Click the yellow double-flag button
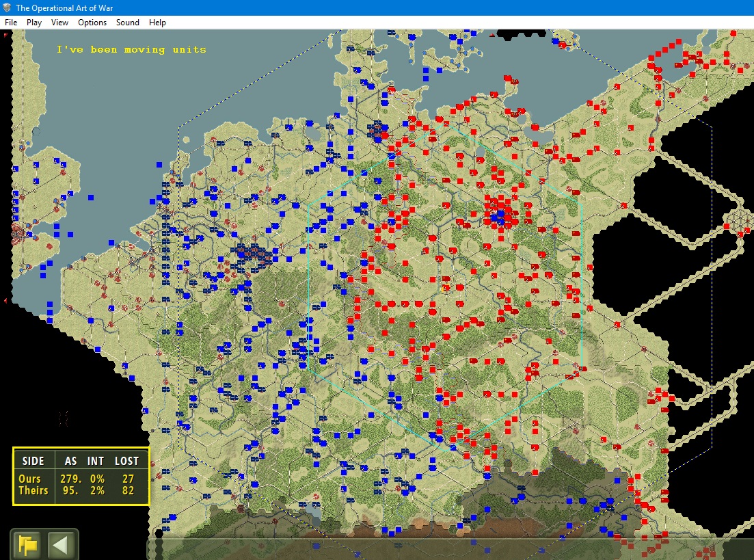Viewport: 754px width, 560px height. tap(28, 545)
